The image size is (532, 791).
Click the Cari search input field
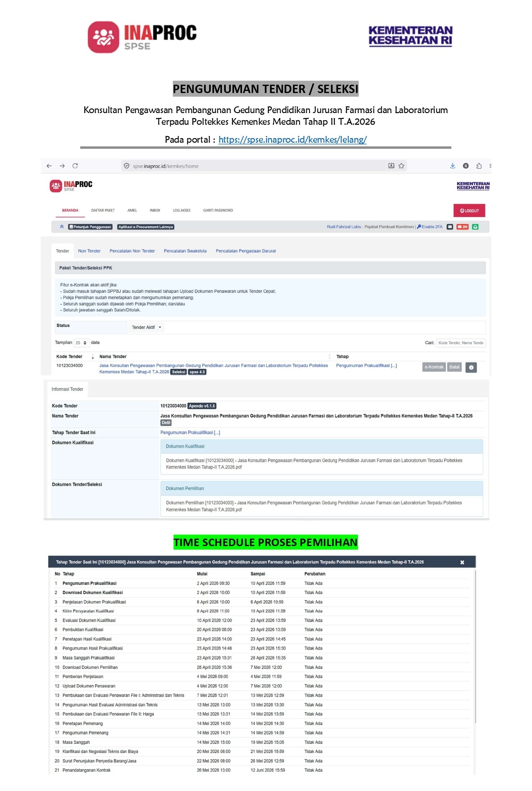[461, 343]
